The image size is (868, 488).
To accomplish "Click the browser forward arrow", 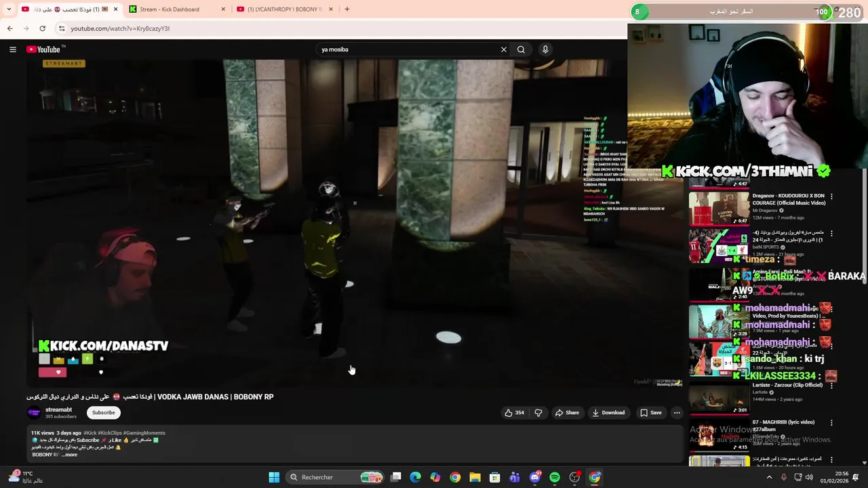I will pyautogui.click(x=26, y=28).
